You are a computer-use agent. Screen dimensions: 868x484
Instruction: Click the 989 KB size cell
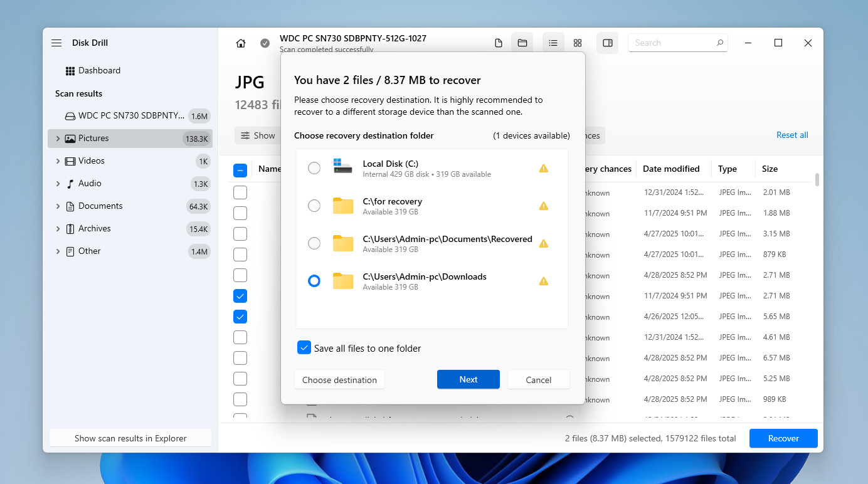point(775,399)
